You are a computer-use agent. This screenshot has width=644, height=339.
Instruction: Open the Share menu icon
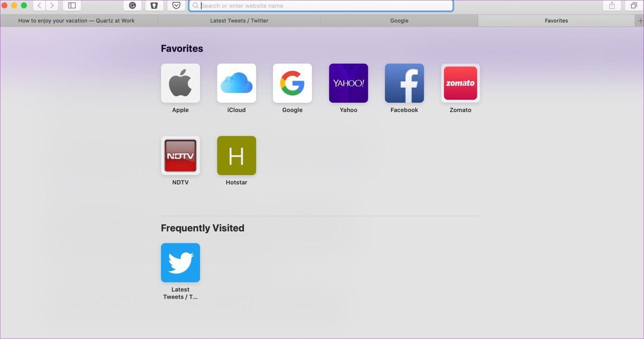click(612, 6)
